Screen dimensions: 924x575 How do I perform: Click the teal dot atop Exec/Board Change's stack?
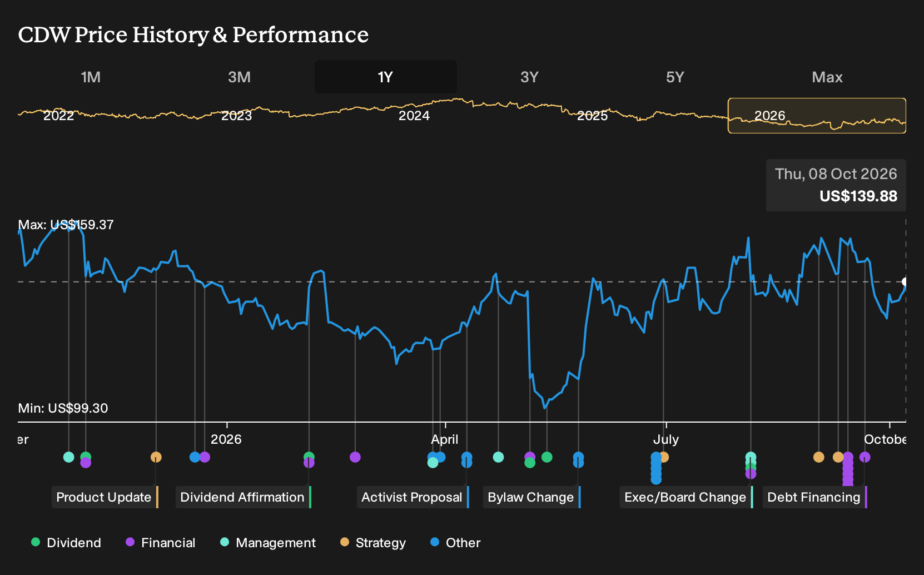[751, 457]
